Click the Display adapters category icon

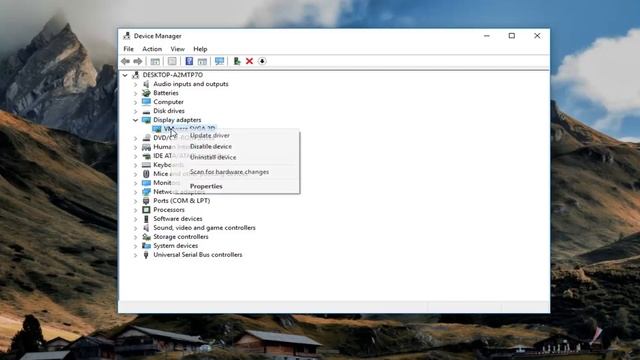pos(146,120)
